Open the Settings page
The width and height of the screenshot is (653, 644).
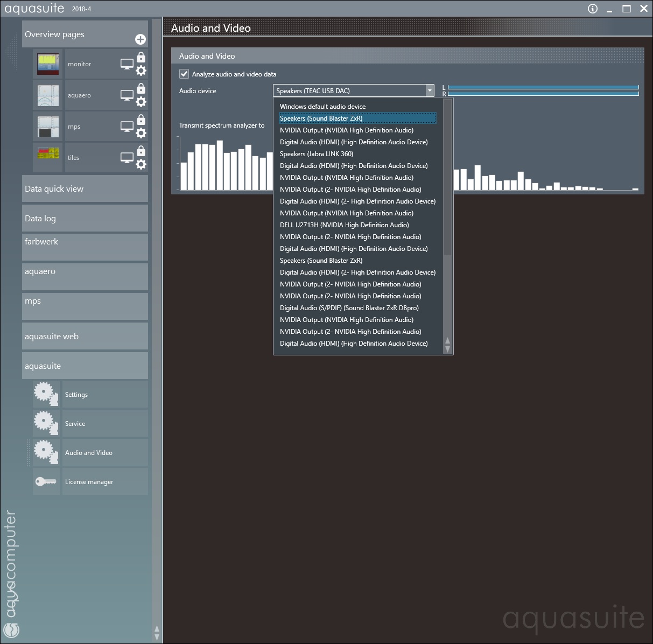105,394
